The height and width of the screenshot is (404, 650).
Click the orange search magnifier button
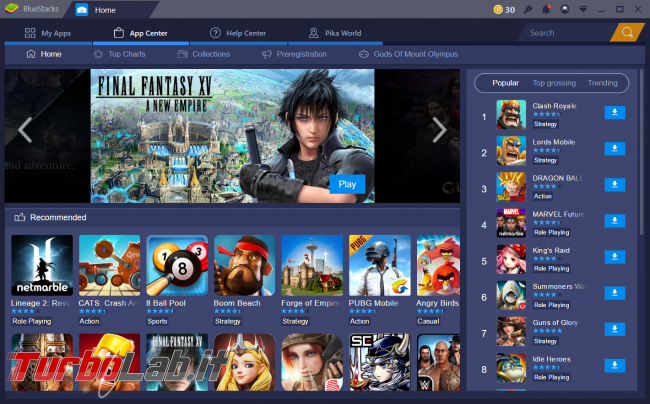(627, 33)
